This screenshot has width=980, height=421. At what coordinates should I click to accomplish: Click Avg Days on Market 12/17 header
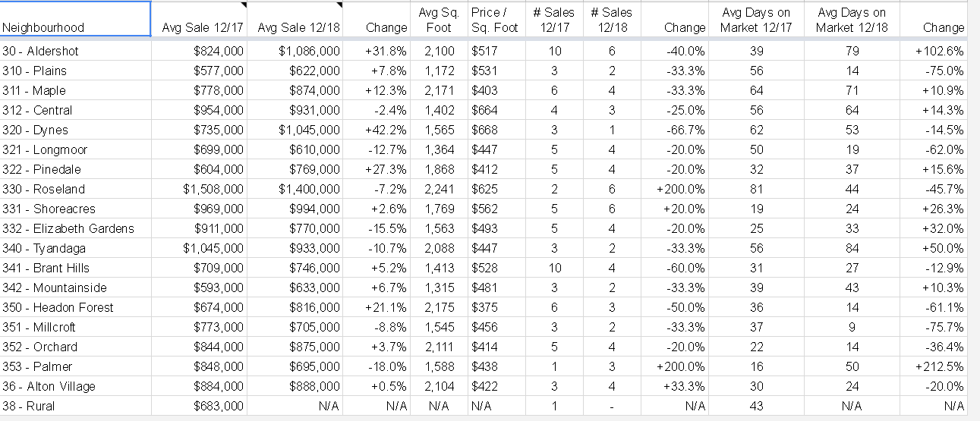click(756, 20)
